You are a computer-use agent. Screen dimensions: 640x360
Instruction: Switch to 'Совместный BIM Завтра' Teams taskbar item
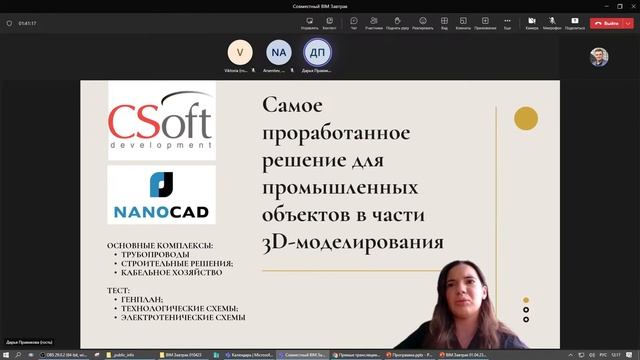(302, 355)
